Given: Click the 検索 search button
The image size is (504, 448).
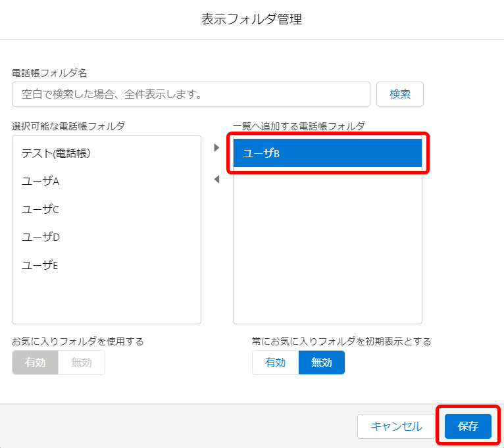Looking at the screenshot, I should click(x=400, y=94).
